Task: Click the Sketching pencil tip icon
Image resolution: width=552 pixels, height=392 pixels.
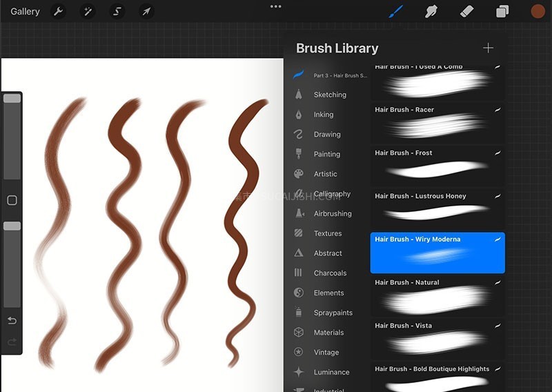Action: point(299,94)
